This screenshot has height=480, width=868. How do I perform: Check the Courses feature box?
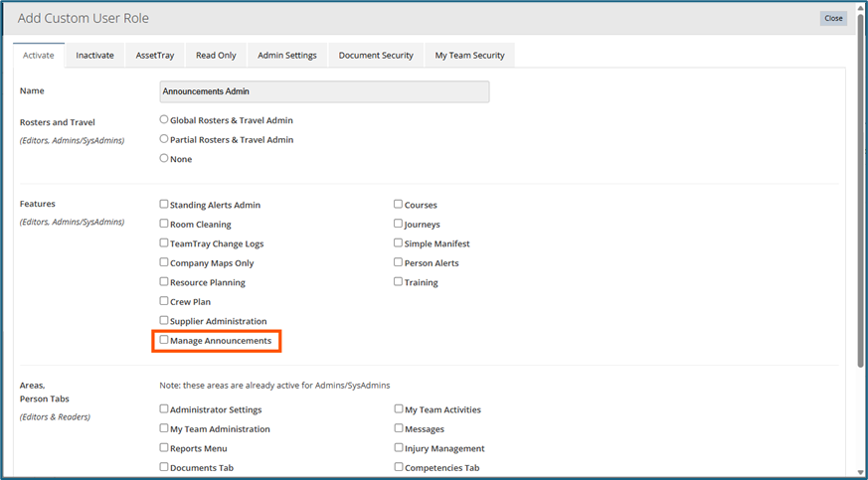click(399, 205)
